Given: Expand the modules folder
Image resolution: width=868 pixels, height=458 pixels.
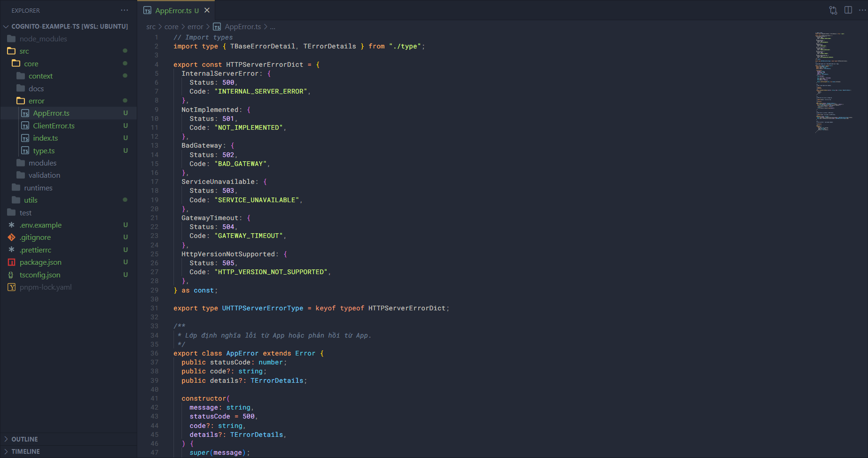Looking at the screenshot, I should click(42, 163).
